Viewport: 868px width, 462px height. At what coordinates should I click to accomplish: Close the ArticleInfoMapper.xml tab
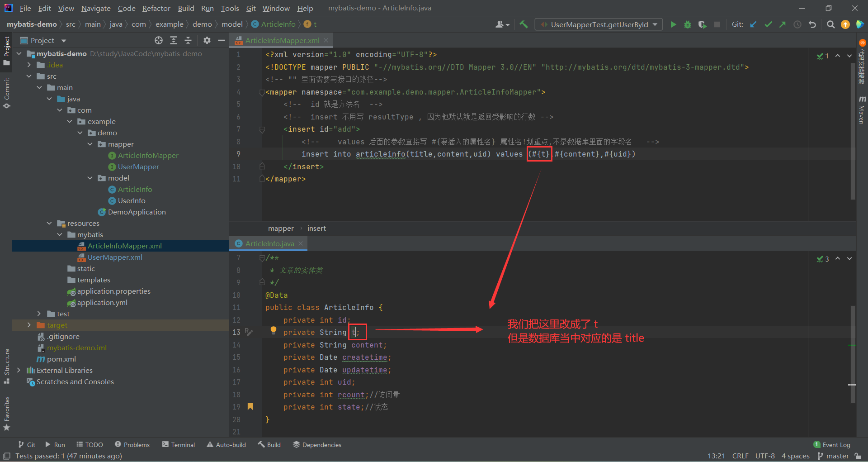coord(325,40)
